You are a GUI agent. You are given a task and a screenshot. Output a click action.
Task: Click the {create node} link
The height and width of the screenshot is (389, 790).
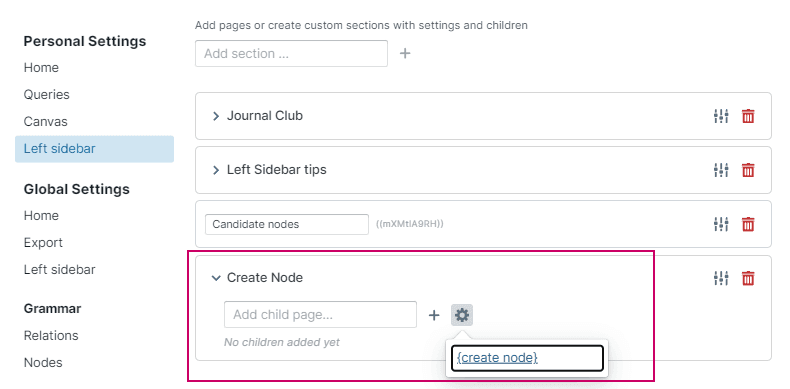point(497,358)
